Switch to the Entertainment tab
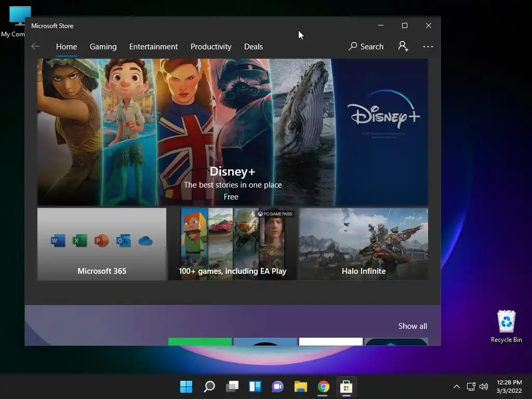The image size is (532, 399). click(153, 46)
